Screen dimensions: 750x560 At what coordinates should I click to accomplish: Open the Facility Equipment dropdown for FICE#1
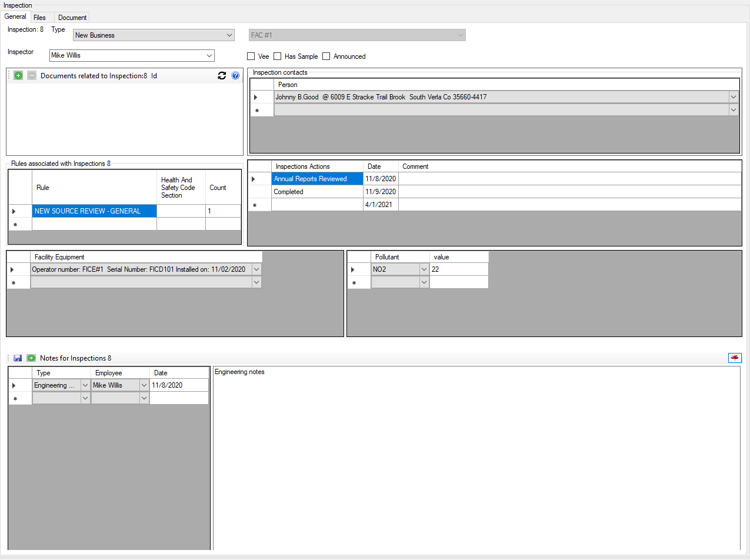click(x=255, y=269)
